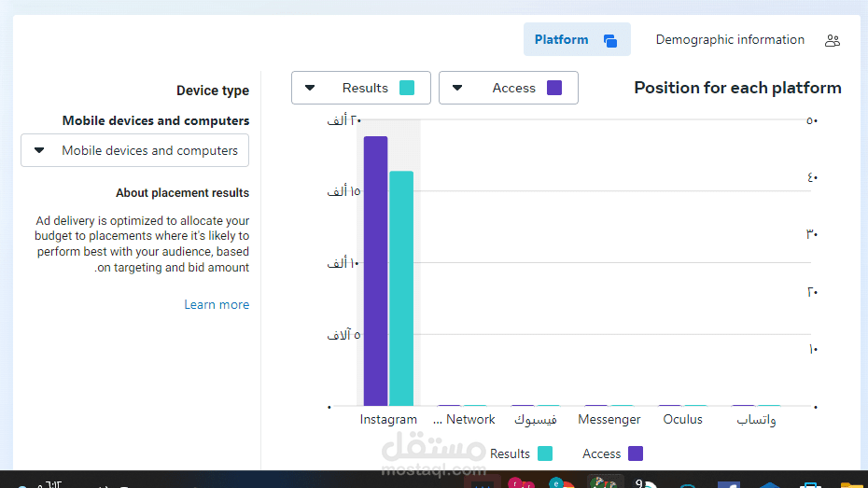The image size is (868, 488).
Task: Select the Oculus axis label
Action: pos(682,419)
